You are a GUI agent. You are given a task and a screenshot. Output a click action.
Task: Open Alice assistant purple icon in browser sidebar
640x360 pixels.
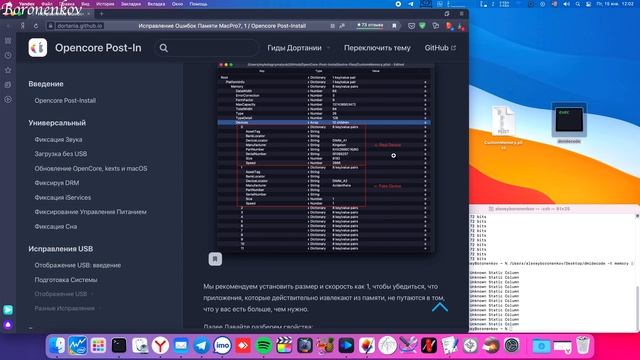point(8,324)
